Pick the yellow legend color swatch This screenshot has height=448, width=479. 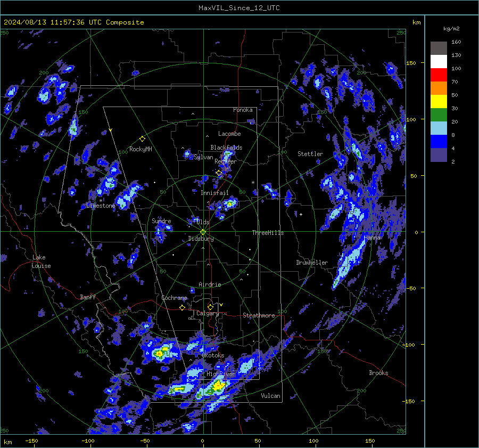coord(439,102)
